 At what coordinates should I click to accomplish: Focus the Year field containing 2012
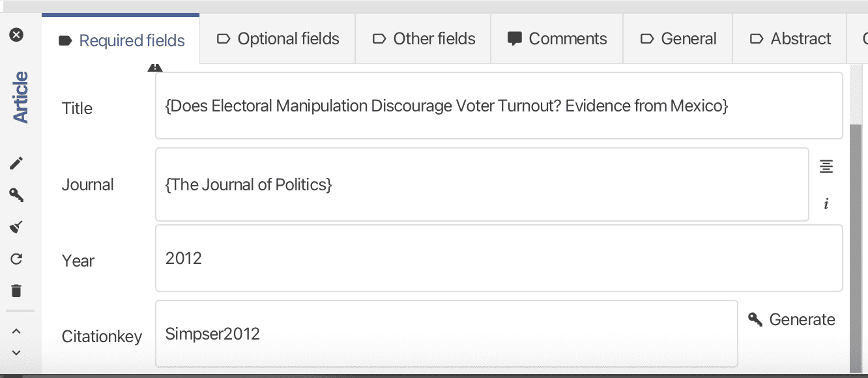point(499,258)
